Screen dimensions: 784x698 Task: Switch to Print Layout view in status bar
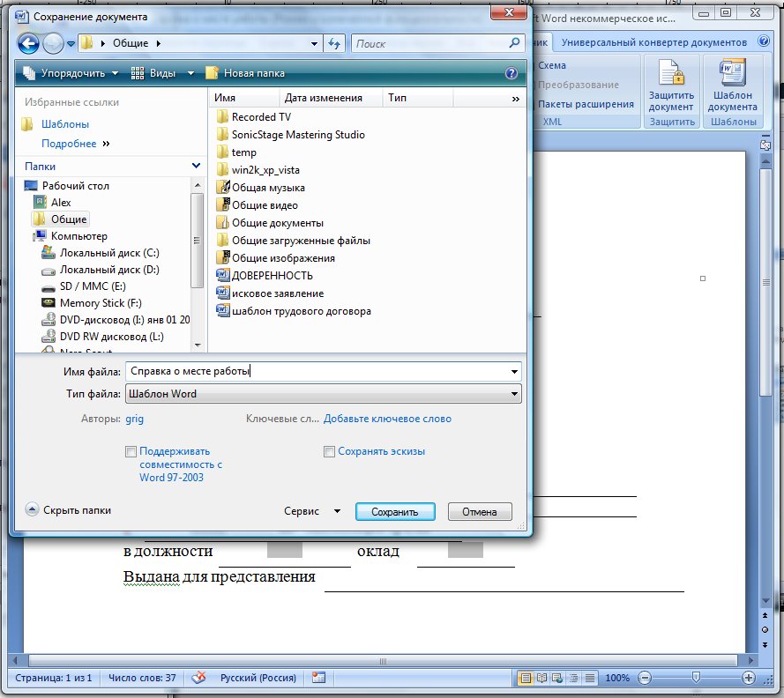[526, 678]
